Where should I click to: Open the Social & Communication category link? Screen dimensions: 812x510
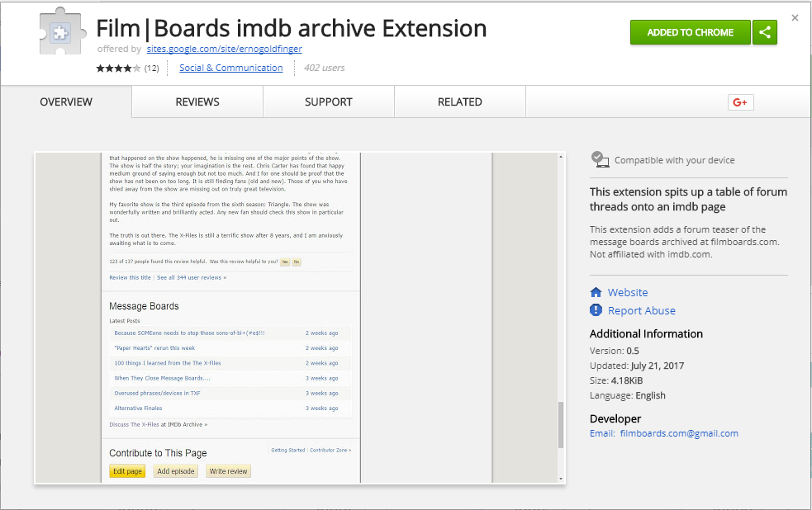[231, 68]
